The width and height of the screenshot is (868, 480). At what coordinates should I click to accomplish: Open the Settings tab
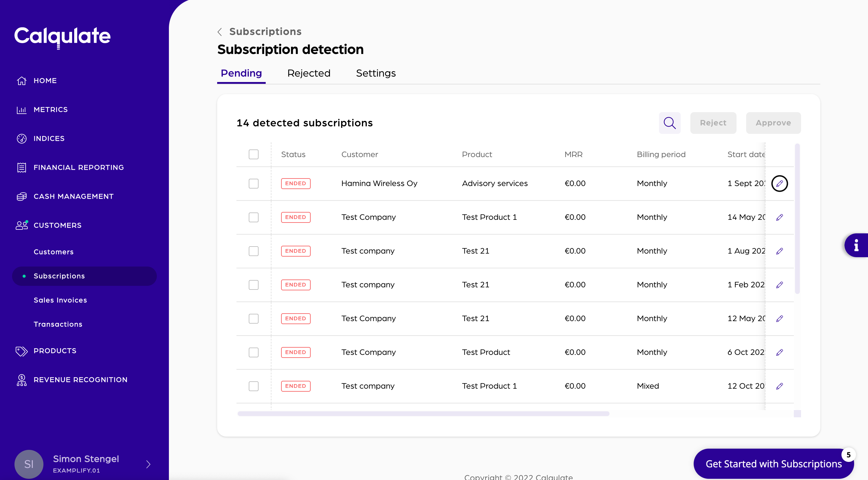click(x=376, y=73)
